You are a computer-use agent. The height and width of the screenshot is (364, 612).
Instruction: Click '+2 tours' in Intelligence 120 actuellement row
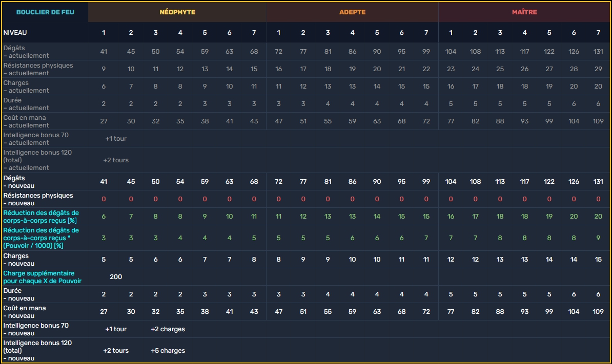116,160
